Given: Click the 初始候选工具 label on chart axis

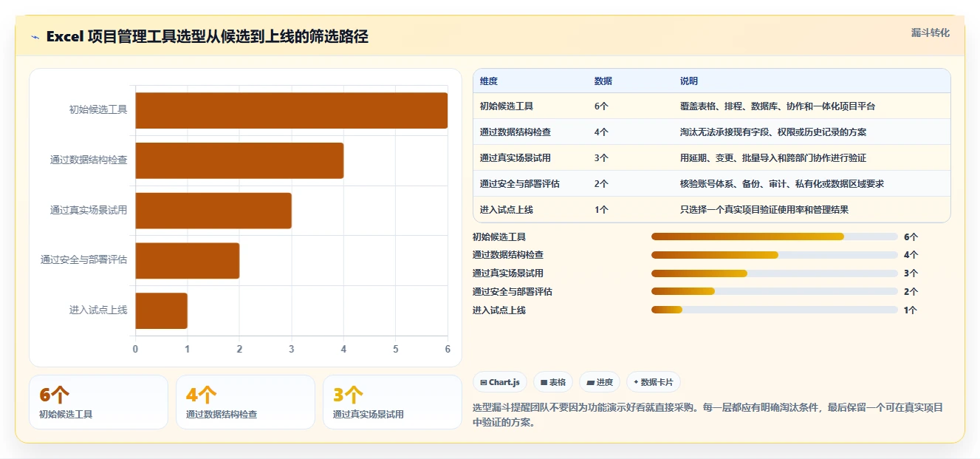Looking at the screenshot, I should pyautogui.click(x=98, y=110).
